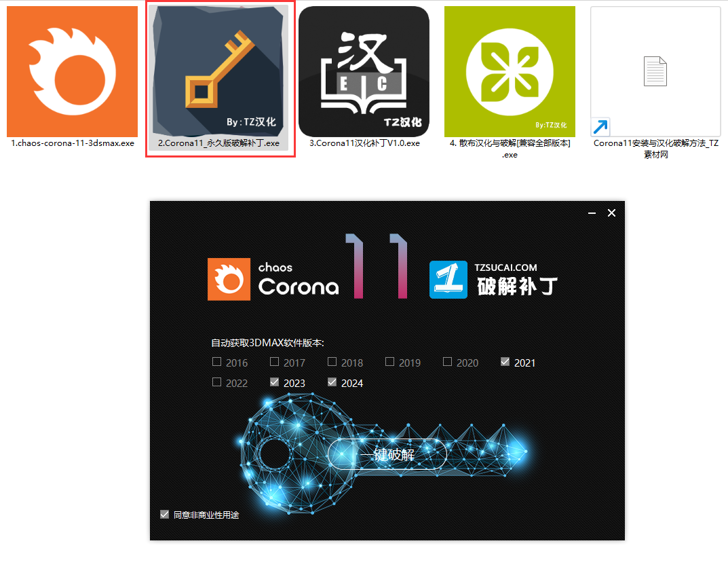
Task: Select the green 散布汉化与破解 exe icon
Action: point(510,71)
